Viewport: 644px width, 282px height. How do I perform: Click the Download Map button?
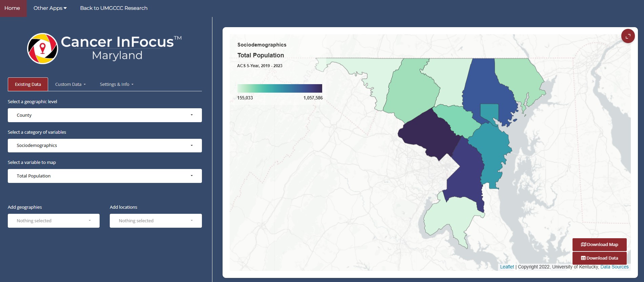[x=599, y=244]
